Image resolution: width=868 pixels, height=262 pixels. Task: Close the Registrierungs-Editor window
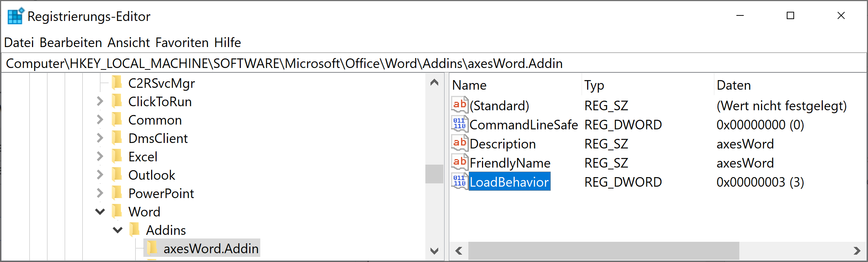click(x=841, y=16)
